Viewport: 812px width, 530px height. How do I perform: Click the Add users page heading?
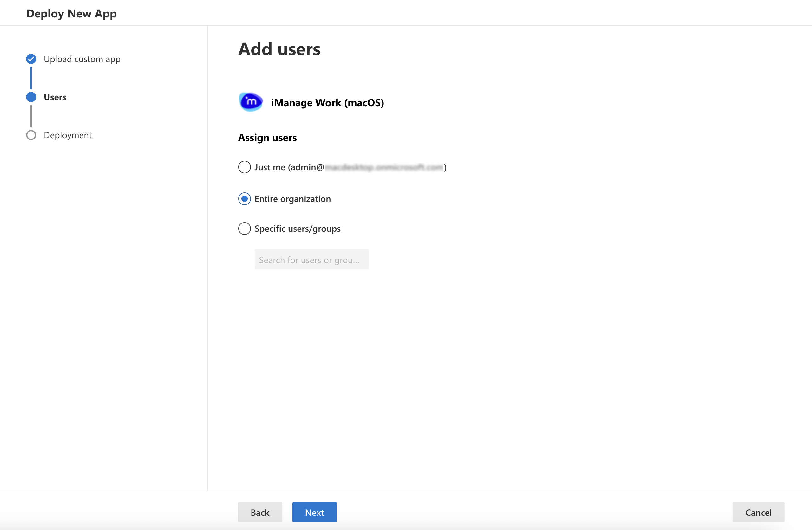point(279,49)
